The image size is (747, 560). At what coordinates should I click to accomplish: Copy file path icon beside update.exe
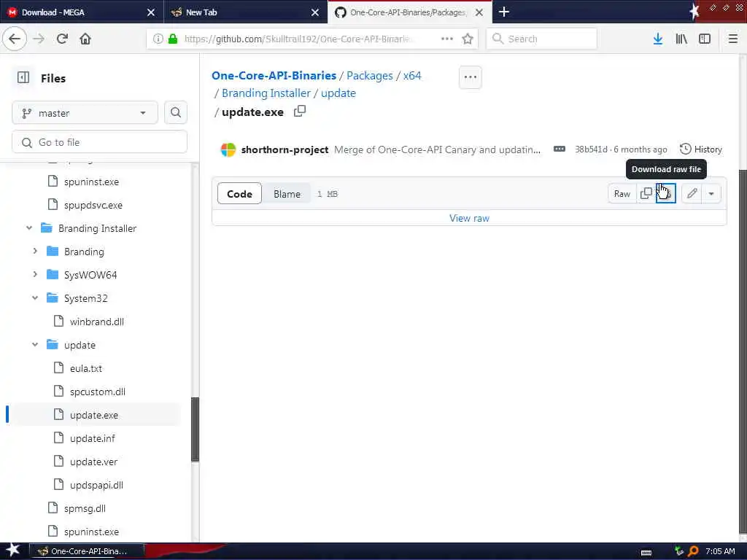(300, 112)
